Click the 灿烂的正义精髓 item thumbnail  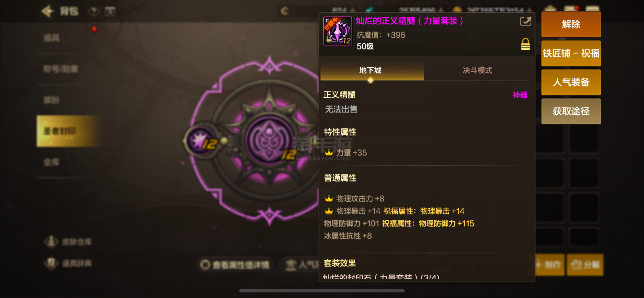pos(338,31)
